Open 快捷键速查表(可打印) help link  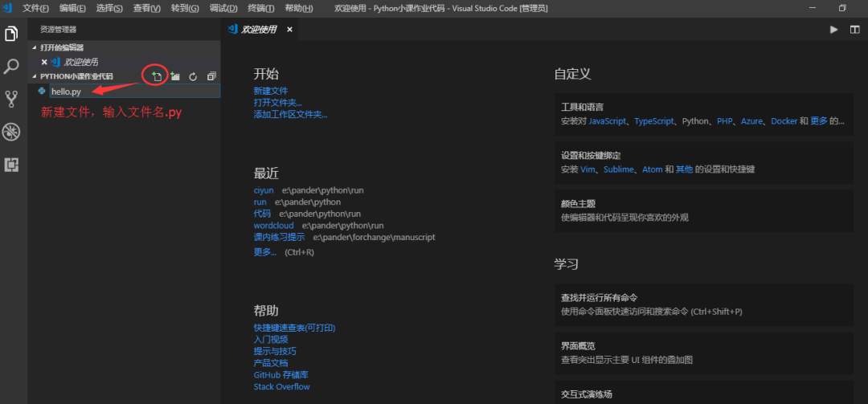pos(294,328)
